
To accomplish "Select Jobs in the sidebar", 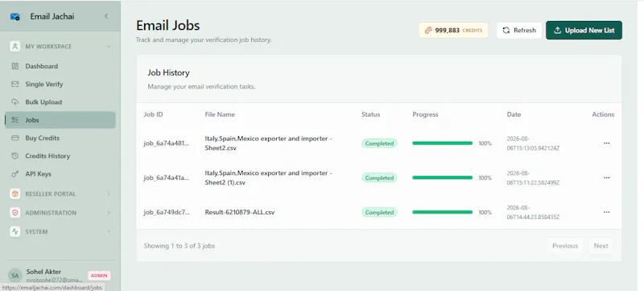I will tap(60, 120).
